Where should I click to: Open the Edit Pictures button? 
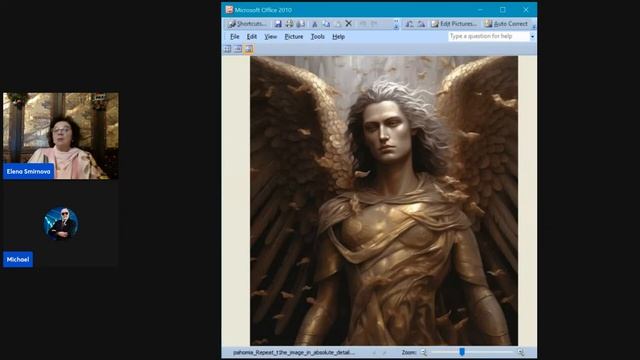(453, 24)
